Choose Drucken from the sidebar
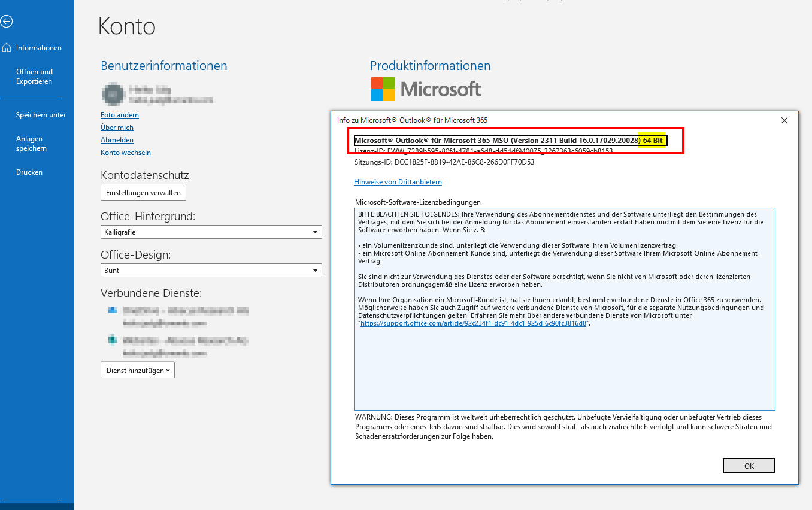 pyautogui.click(x=29, y=172)
